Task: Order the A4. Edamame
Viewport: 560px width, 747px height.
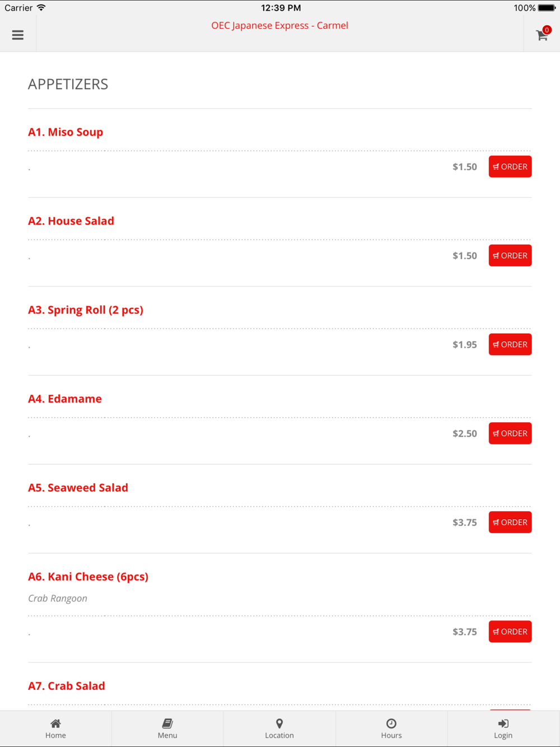Action: point(510,433)
